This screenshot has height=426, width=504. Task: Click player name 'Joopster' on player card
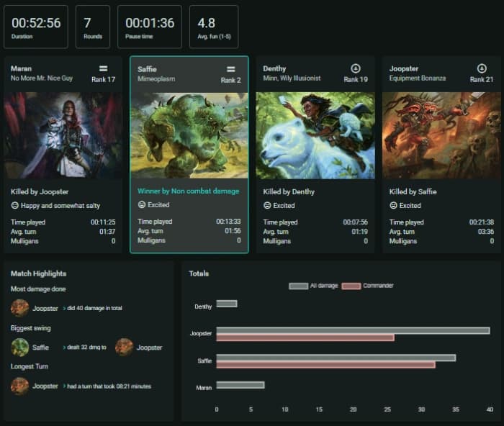[x=404, y=68]
